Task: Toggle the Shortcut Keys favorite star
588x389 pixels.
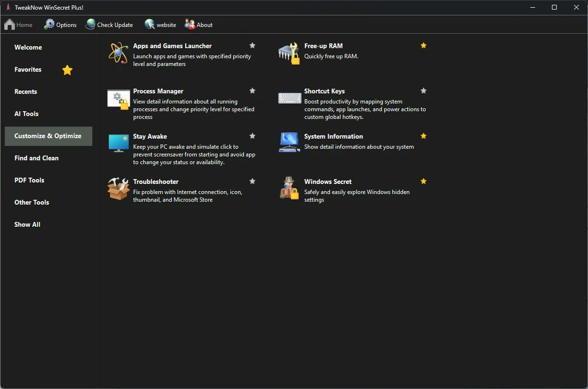Action: coord(423,91)
